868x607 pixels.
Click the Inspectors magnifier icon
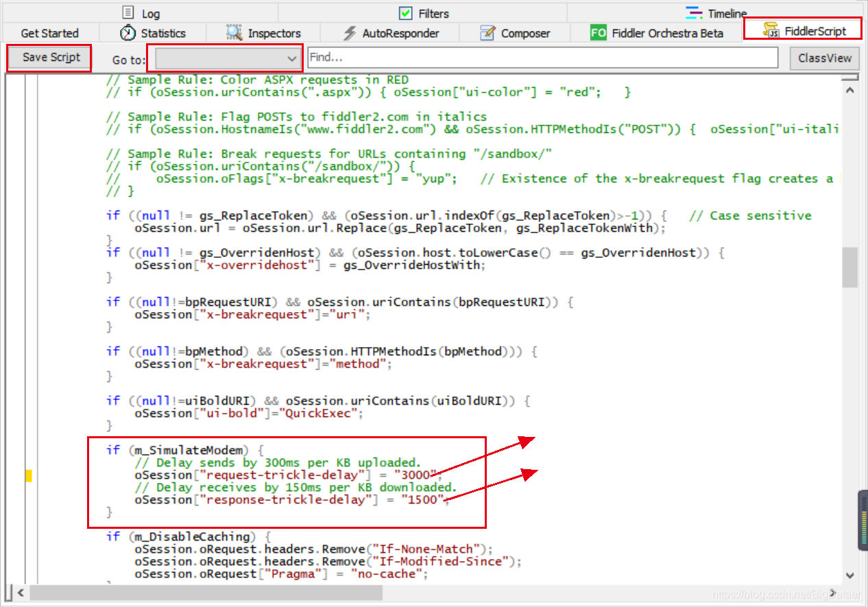234,32
